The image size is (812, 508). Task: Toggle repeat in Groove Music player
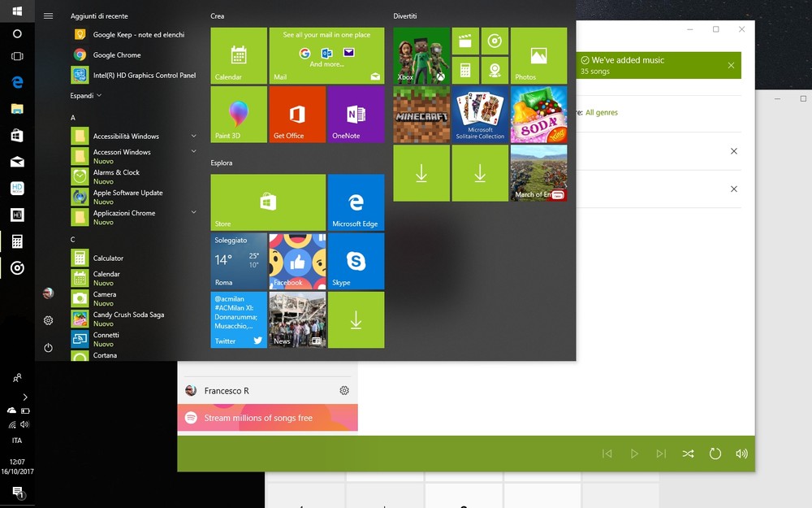click(x=715, y=454)
